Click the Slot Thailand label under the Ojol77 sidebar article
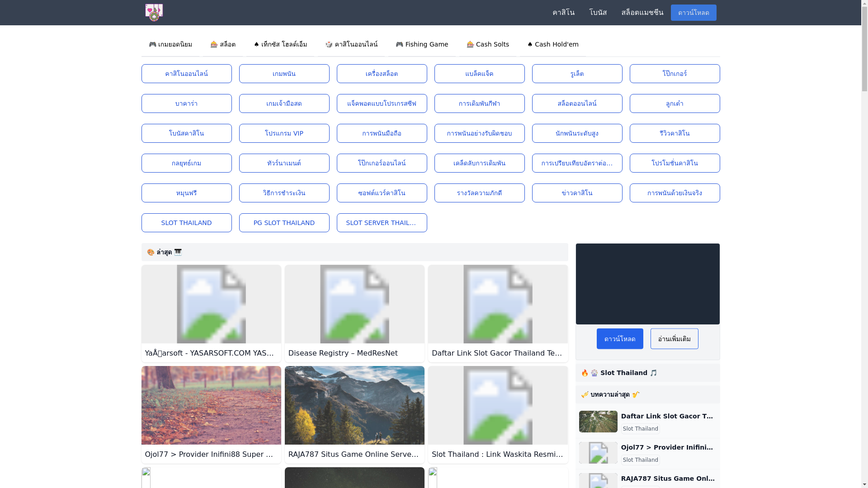This screenshot has width=868, height=488. tap(641, 460)
